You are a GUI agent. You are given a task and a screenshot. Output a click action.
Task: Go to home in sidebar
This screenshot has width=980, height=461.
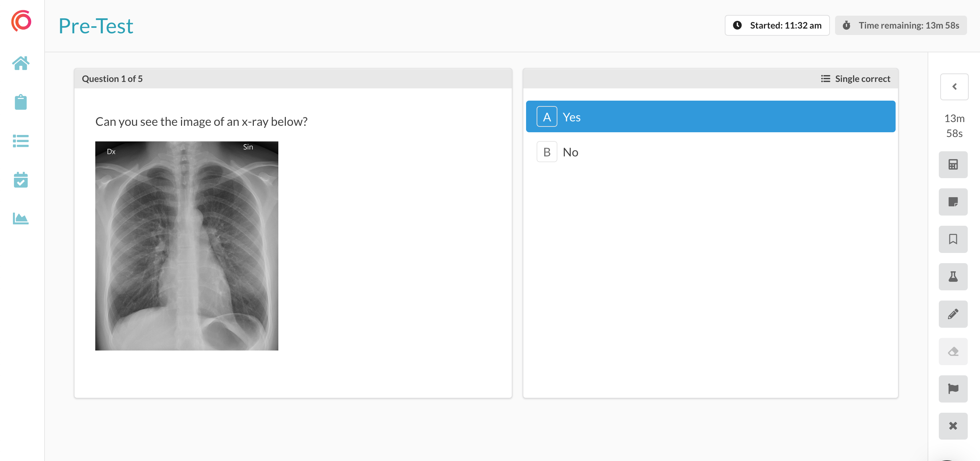click(x=20, y=63)
